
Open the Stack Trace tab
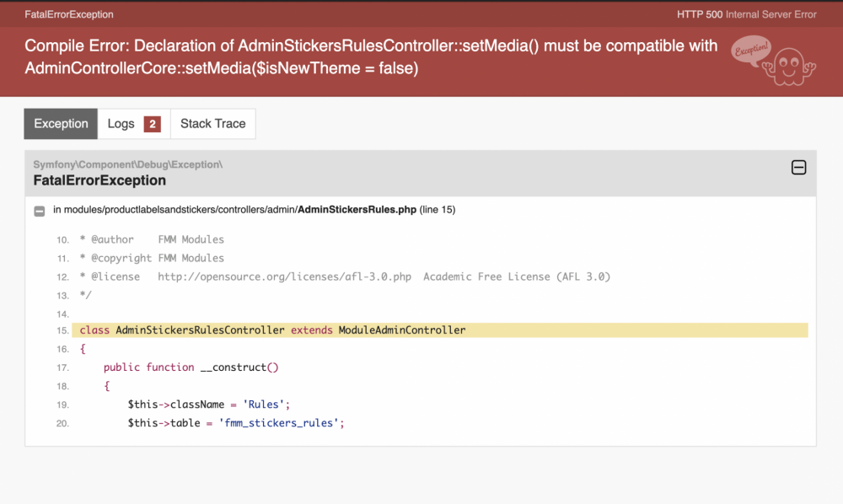coord(212,124)
